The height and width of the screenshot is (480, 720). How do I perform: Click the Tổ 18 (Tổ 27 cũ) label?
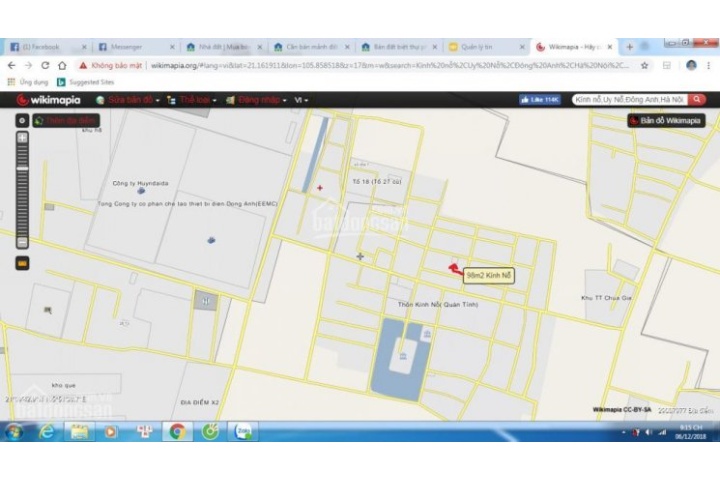pyautogui.click(x=377, y=182)
